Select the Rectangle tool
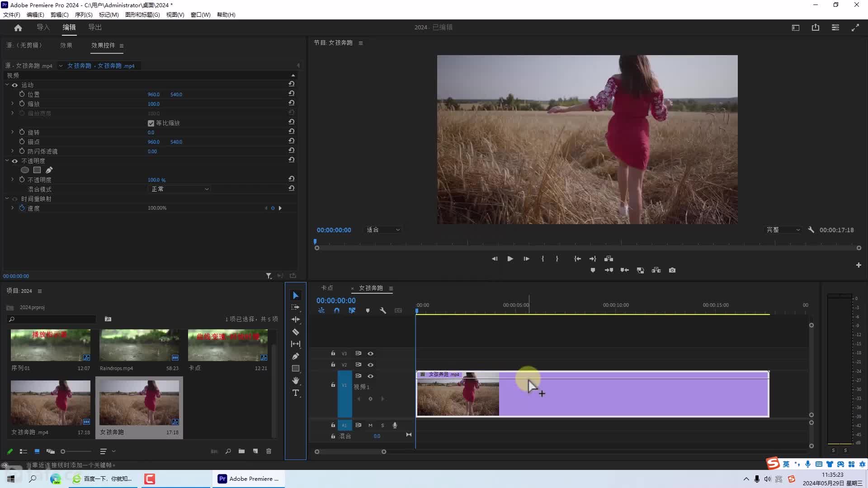 (x=296, y=368)
